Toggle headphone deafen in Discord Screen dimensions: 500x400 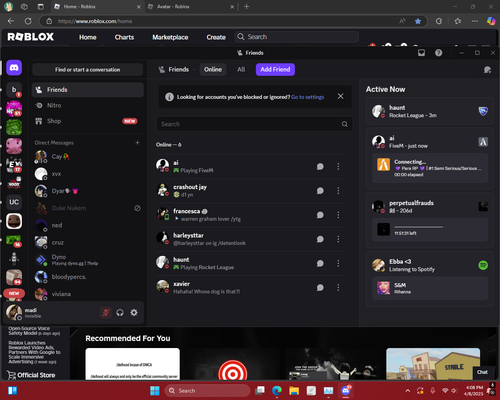[x=120, y=313]
